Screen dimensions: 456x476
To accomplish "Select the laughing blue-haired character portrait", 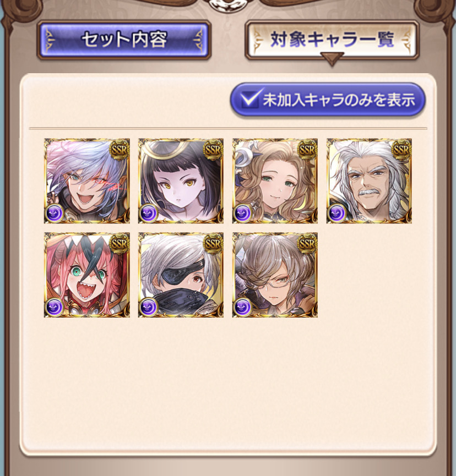I will pos(87,181).
